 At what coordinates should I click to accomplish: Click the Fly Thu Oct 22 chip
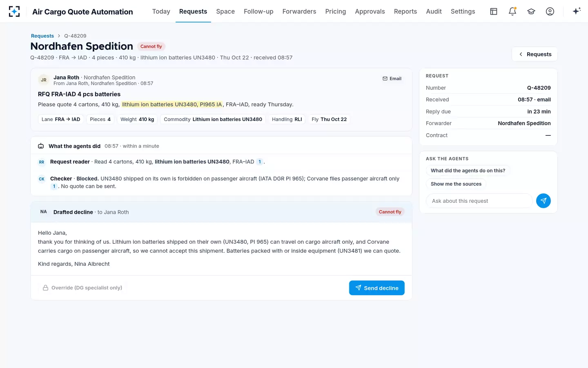(x=329, y=119)
